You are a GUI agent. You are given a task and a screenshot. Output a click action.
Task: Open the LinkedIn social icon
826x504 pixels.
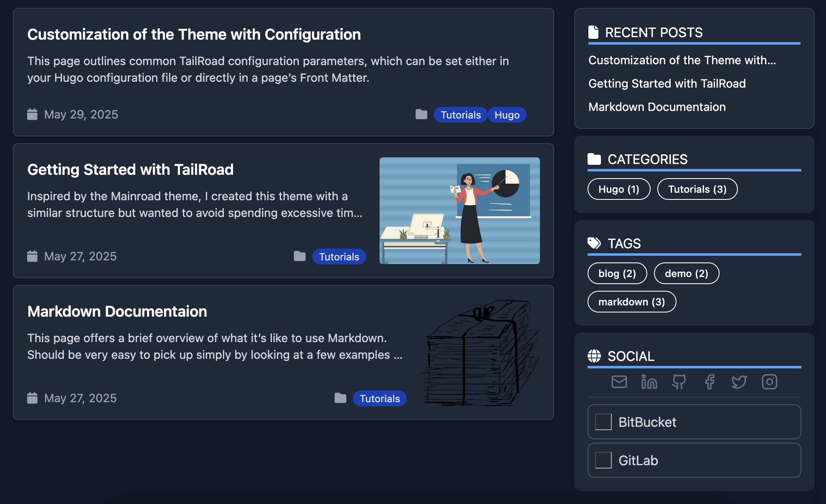(649, 382)
